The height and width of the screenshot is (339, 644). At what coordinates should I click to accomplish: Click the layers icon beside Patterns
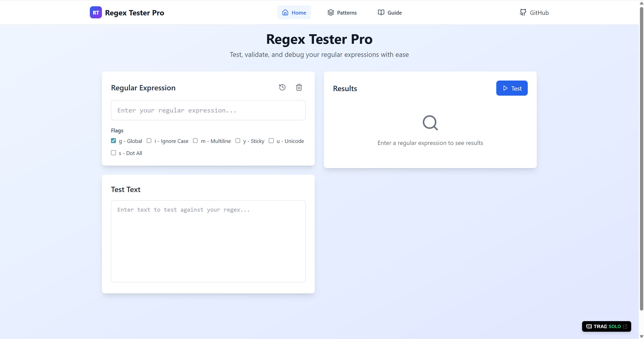(x=330, y=12)
